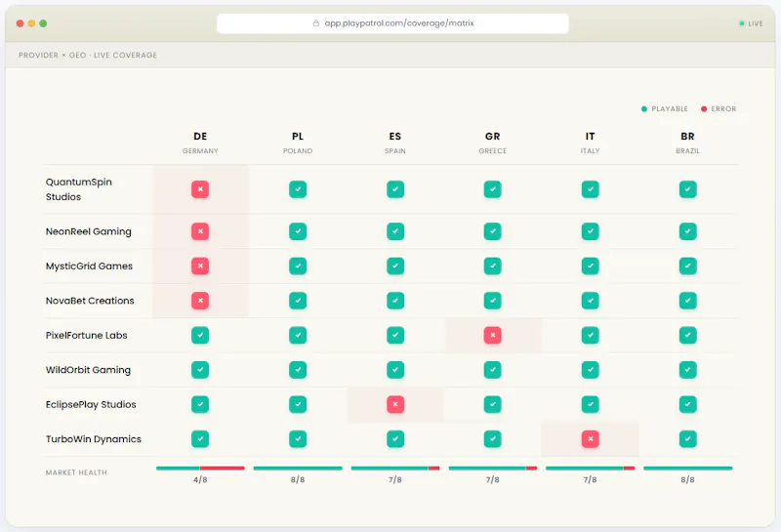Click the PLAYABLE legend entry
781x532 pixels.
(665, 108)
